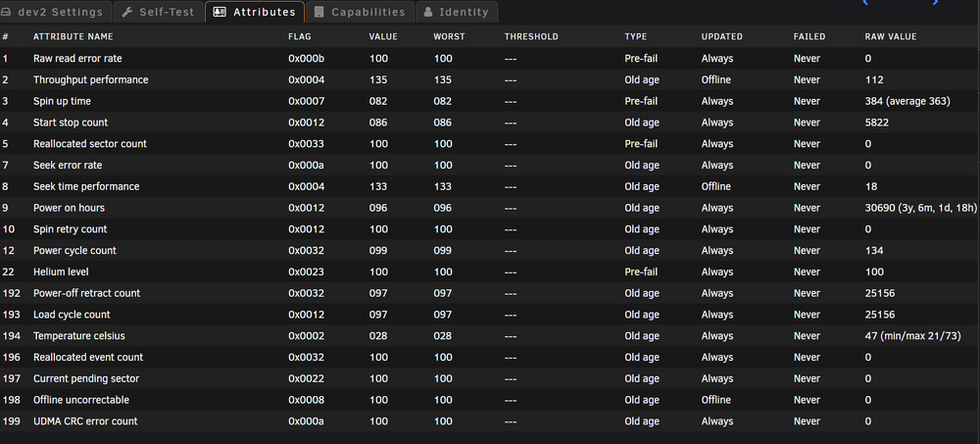The image size is (980, 444).
Task: Select the Reallocated sector count attribute
Action: [x=90, y=144]
